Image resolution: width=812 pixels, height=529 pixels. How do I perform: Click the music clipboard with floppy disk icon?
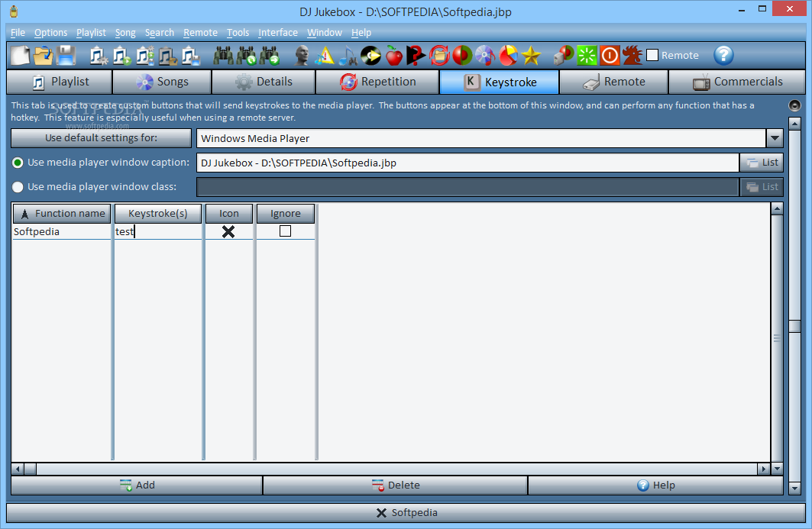[x=190, y=56]
